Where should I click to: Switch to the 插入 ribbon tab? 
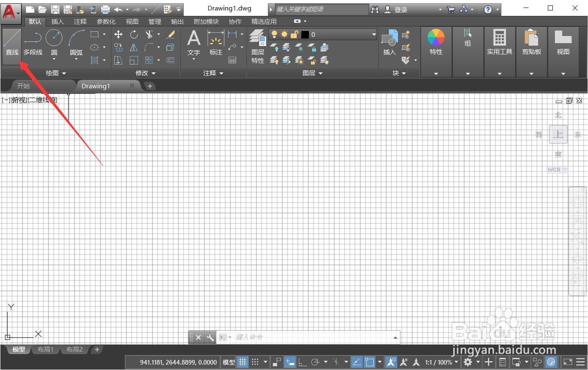pyautogui.click(x=57, y=21)
